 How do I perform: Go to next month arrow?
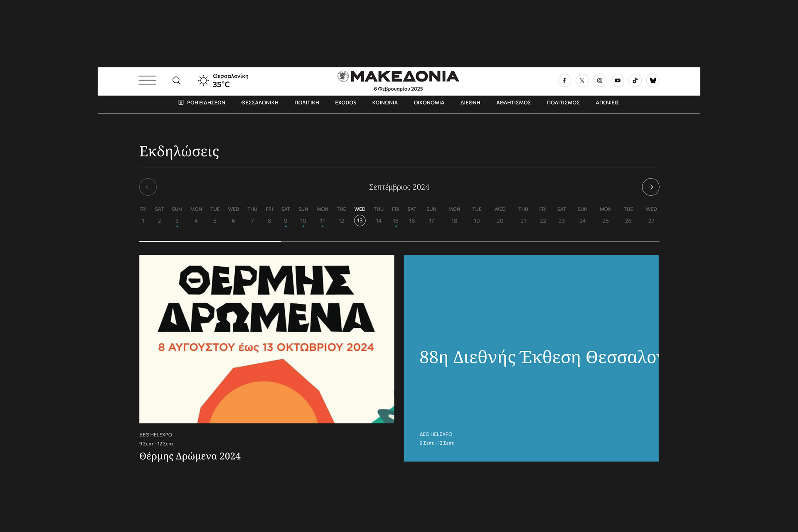click(x=650, y=187)
